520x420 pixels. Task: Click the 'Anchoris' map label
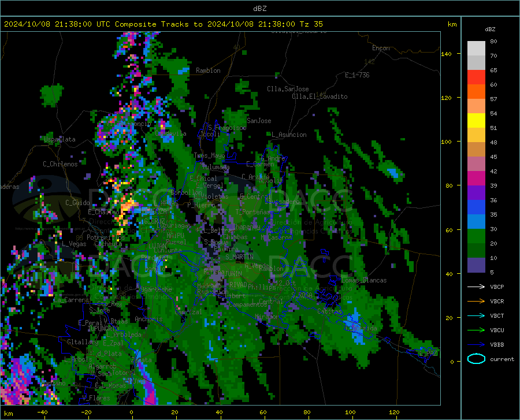tap(148, 319)
